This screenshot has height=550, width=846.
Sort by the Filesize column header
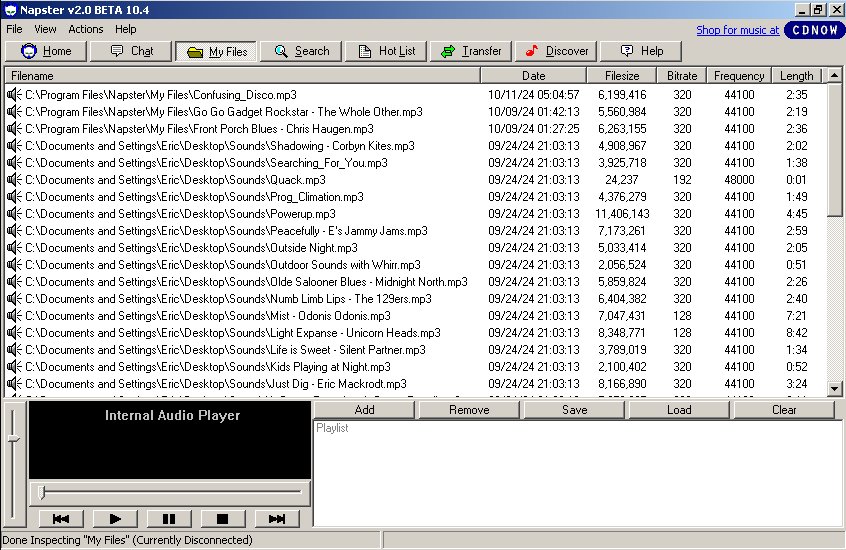coord(622,76)
